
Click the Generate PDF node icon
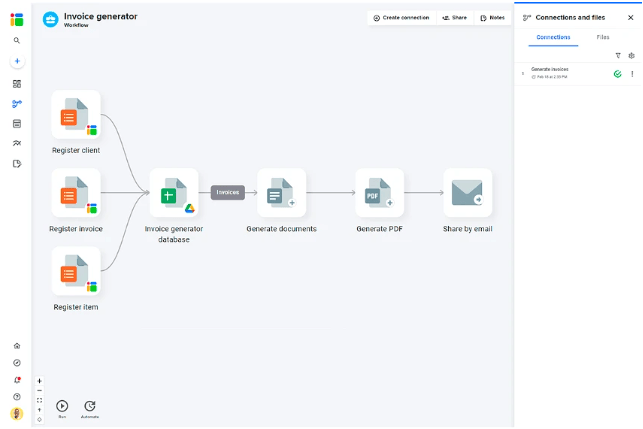(x=379, y=193)
